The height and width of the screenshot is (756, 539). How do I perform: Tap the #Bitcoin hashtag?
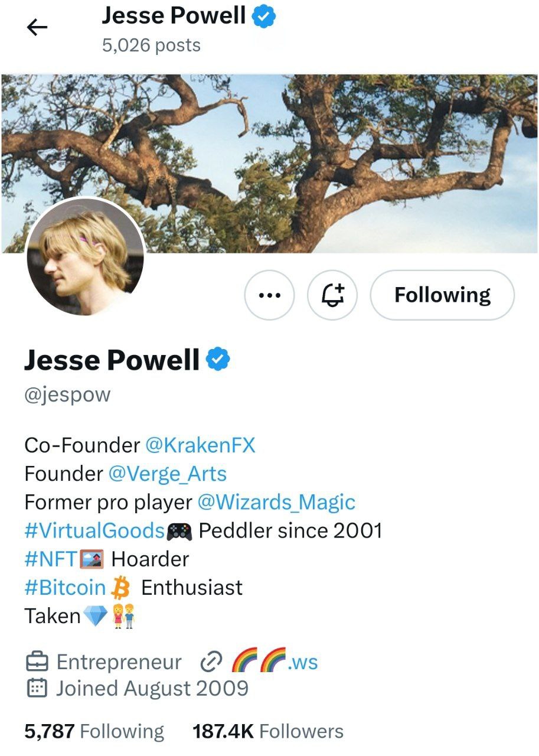tap(65, 587)
